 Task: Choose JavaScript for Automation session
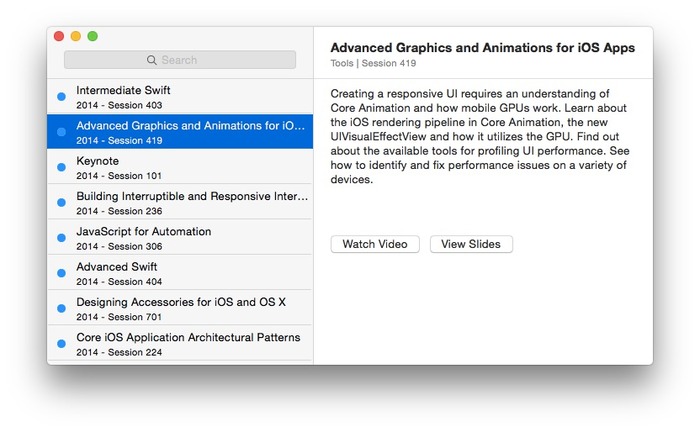(180, 237)
